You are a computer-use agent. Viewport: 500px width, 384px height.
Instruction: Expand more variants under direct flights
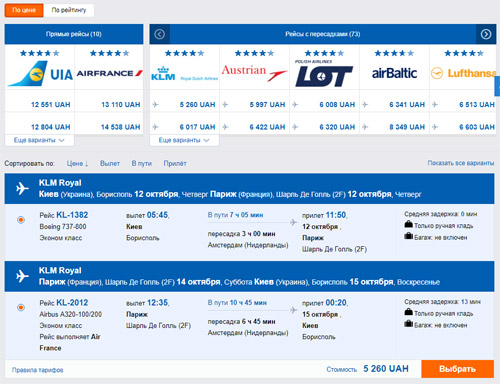pos(39,140)
